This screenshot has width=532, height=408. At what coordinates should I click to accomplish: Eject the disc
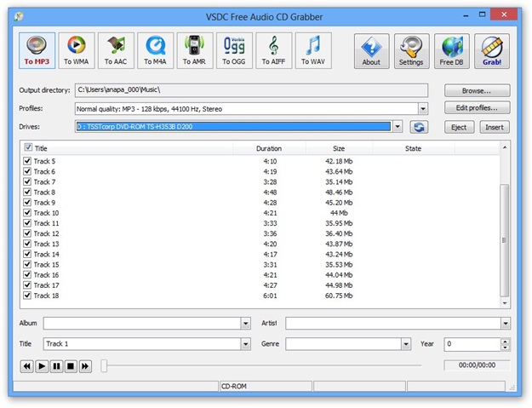[459, 127]
